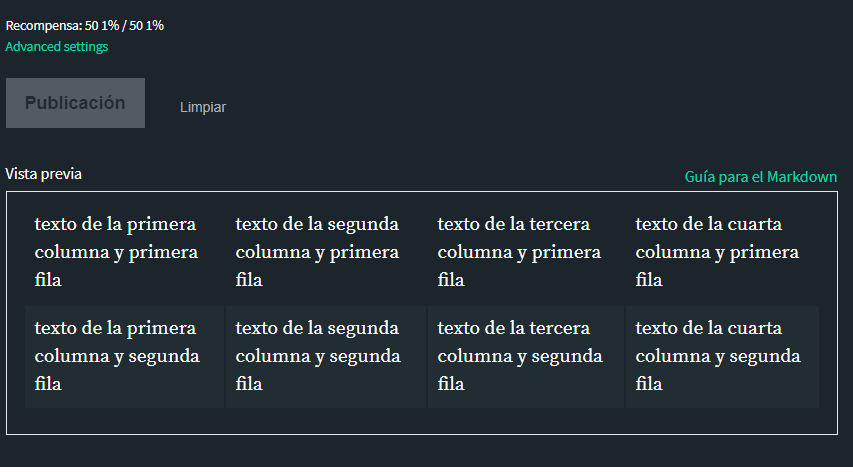Viewport: 853px width, 472px height.
Task: Click the Vista previa label
Action: coord(44,174)
